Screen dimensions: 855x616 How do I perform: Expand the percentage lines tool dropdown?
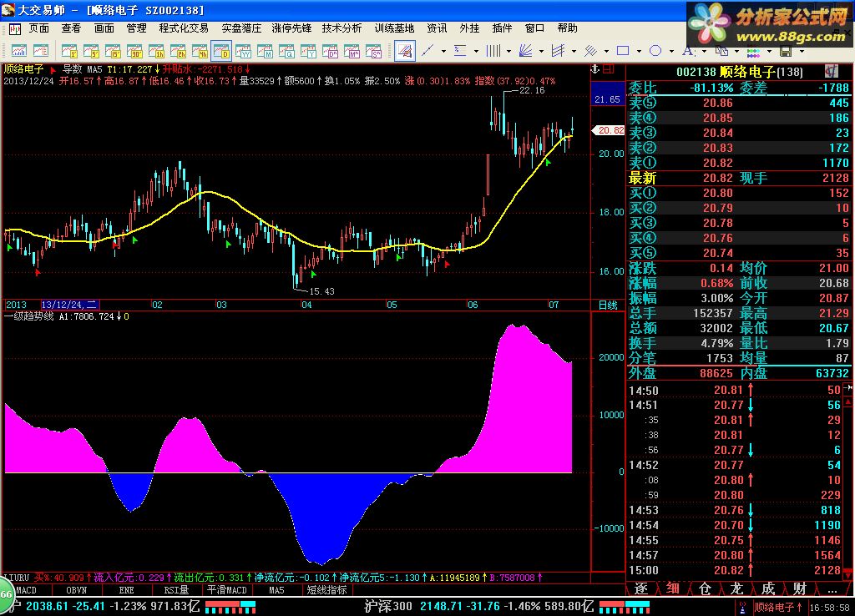coord(476,51)
